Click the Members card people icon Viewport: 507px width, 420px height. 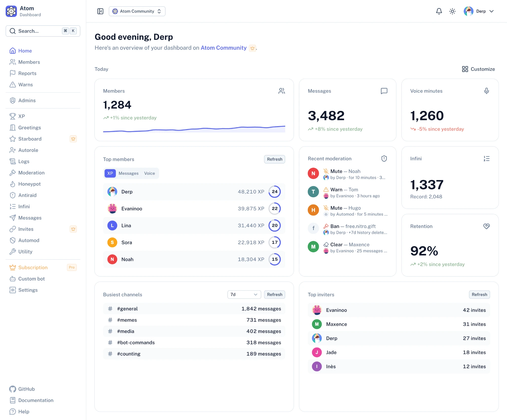click(x=282, y=91)
